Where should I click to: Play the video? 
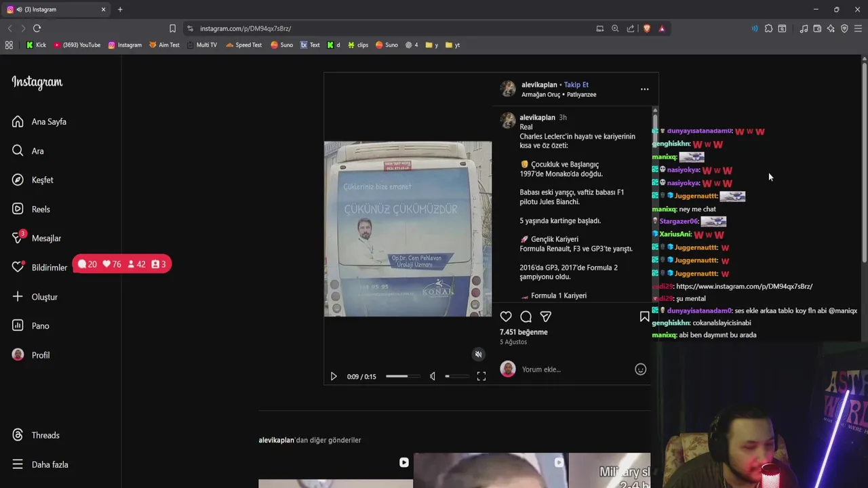pyautogui.click(x=334, y=376)
